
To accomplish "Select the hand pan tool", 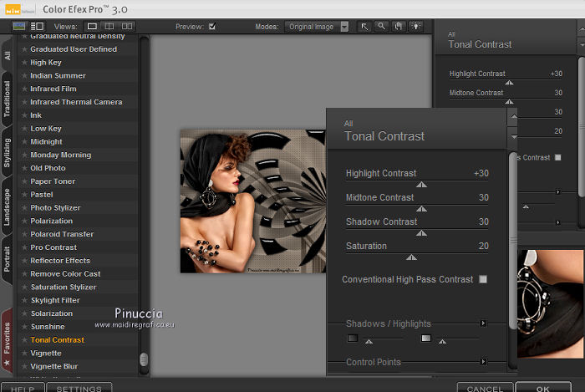I will (399, 27).
